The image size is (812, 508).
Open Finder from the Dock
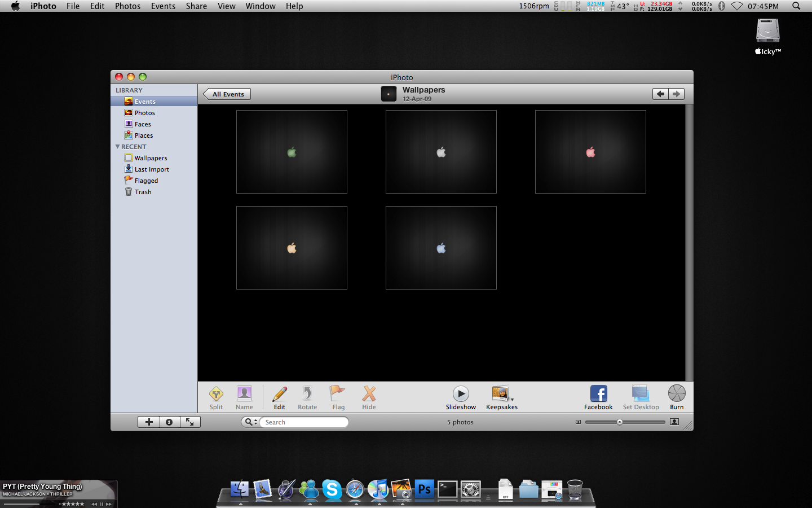[x=240, y=489]
